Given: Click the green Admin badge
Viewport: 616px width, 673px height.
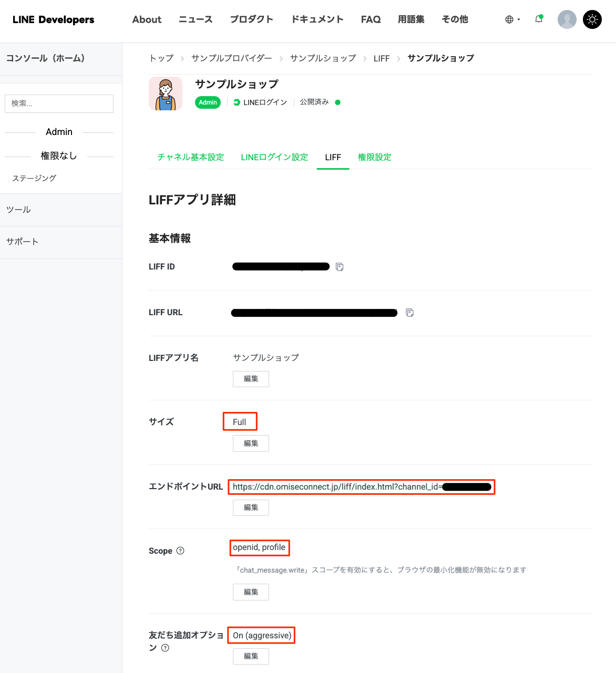Looking at the screenshot, I should click(208, 102).
